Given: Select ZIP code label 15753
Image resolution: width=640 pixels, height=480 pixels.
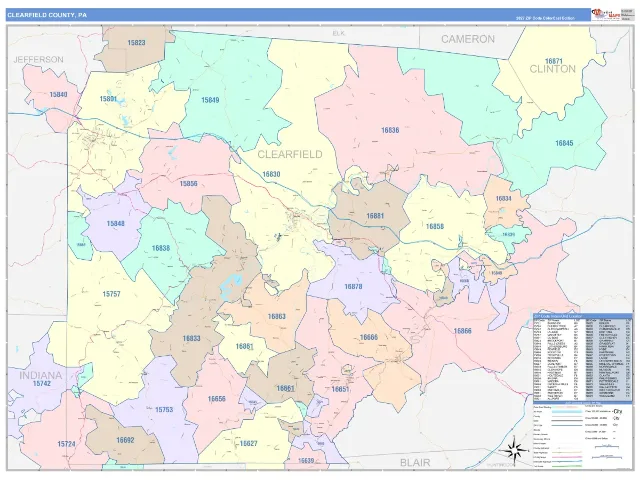Looking at the screenshot, I should tap(164, 410).
